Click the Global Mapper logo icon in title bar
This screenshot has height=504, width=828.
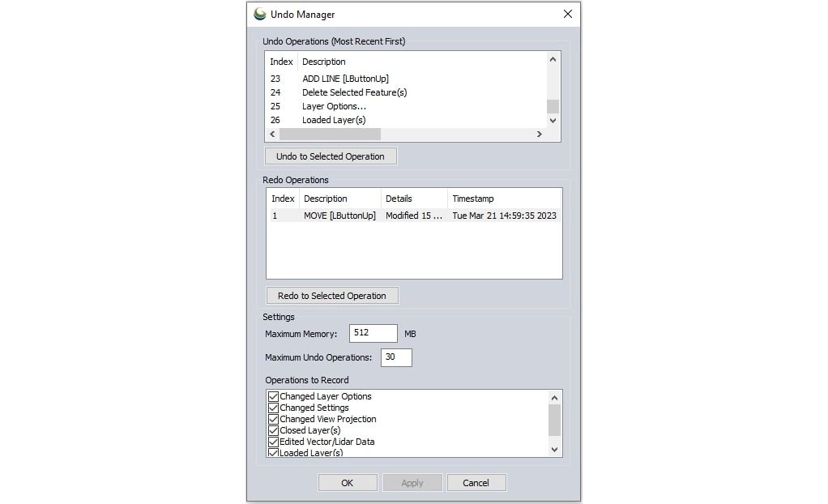(259, 15)
